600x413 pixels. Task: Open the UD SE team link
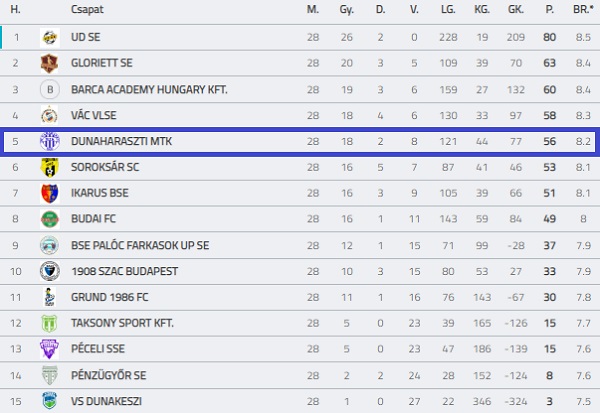pos(86,38)
